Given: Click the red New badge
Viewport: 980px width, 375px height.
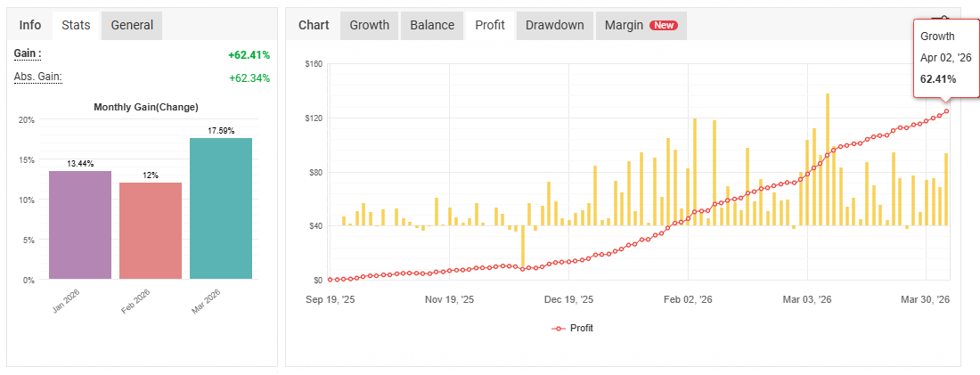Looking at the screenshot, I should coord(664,25).
